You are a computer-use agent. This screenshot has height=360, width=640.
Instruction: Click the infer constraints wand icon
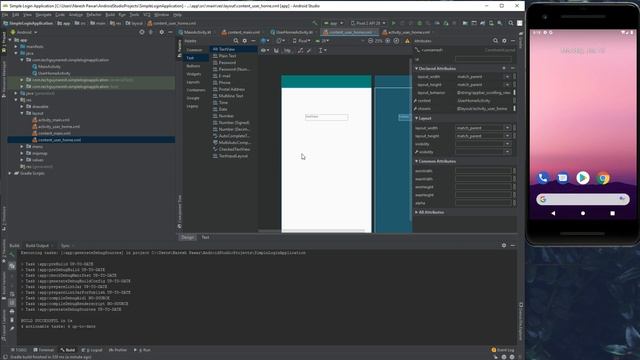pos(309,50)
